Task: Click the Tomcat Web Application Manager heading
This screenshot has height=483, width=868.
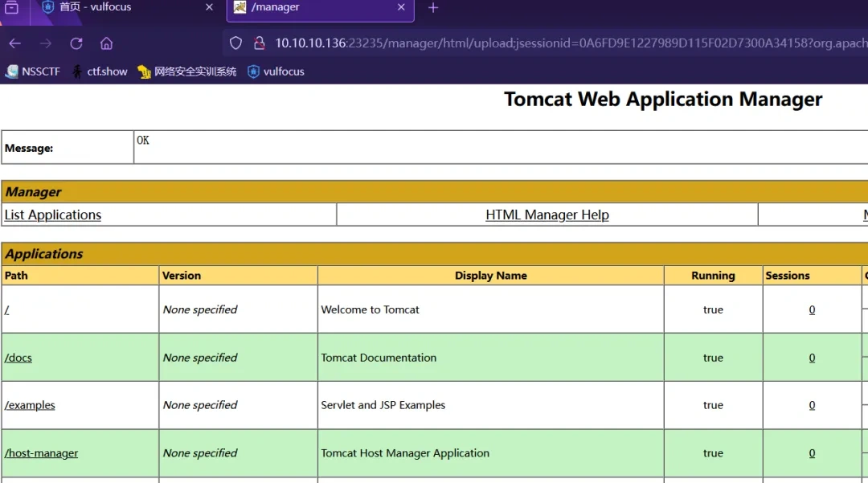Action: pos(663,99)
